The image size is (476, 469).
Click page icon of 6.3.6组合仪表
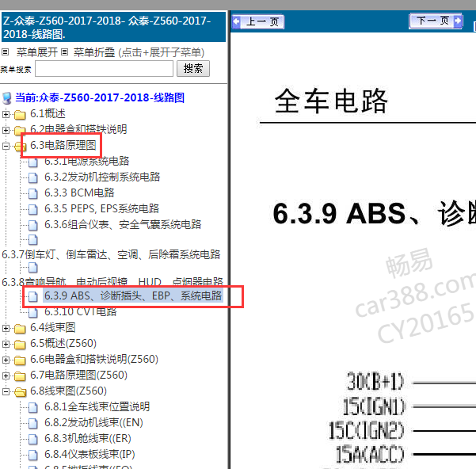(x=33, y=225)
